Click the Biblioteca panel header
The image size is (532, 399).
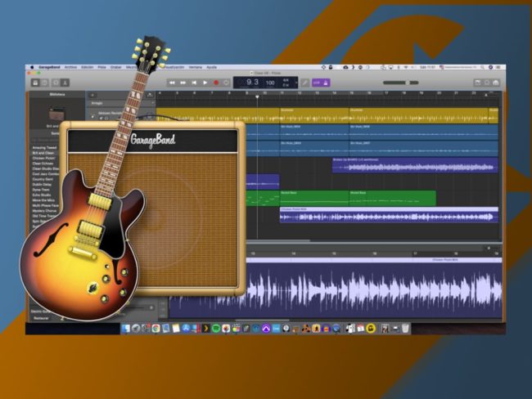(x=57, y=95)
